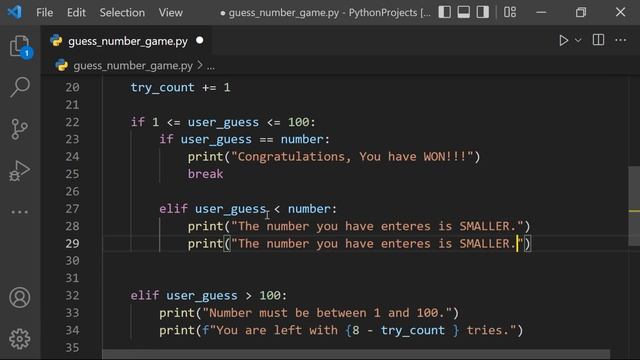The height and width of the screenshot is (360, 640).
Task: Customize layout from title bar
Action: [510, 12]
